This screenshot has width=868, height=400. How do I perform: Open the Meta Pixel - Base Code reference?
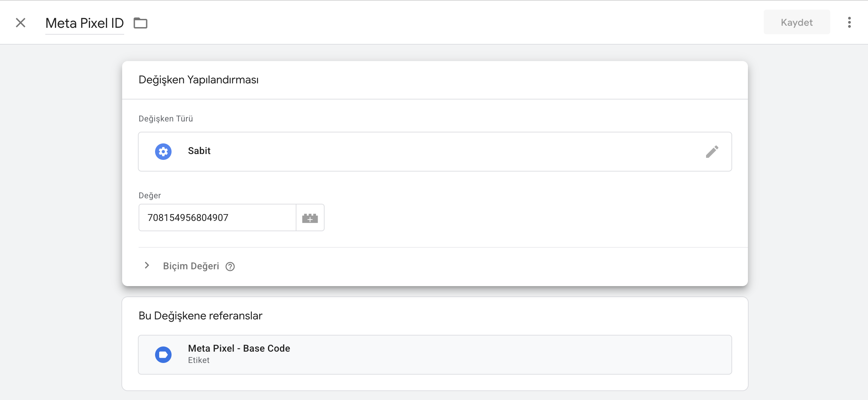pyautogui.click(x=434, y=355)
